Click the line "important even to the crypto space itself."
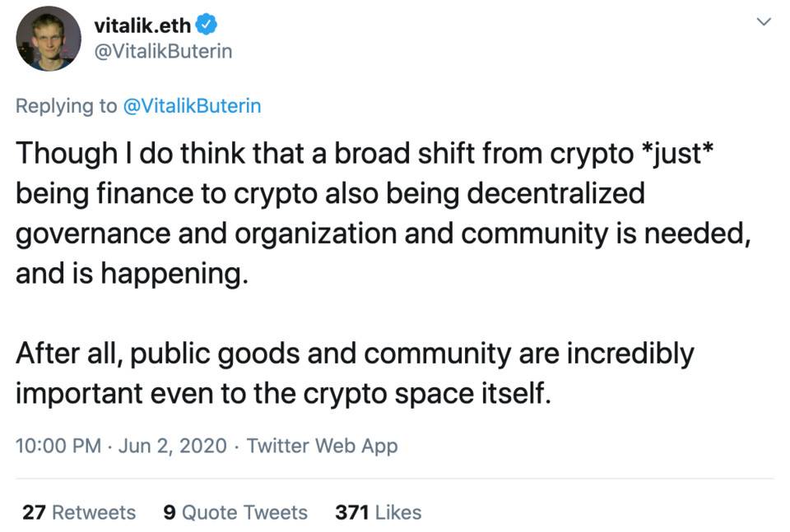 click(281, 393)
